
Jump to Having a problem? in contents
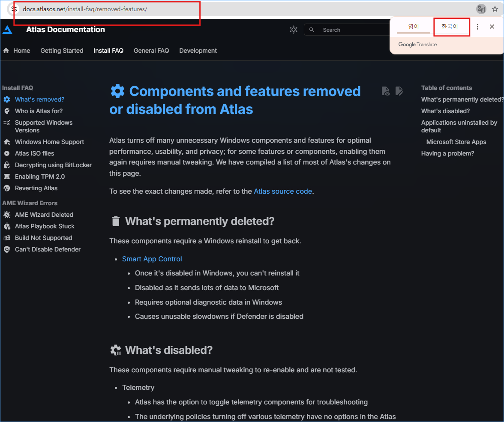447,154
